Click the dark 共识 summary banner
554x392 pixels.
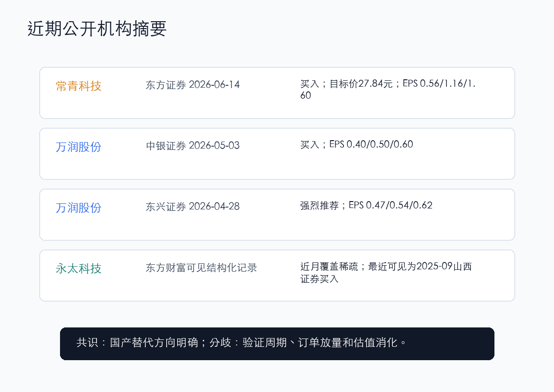tap(277, 344)
